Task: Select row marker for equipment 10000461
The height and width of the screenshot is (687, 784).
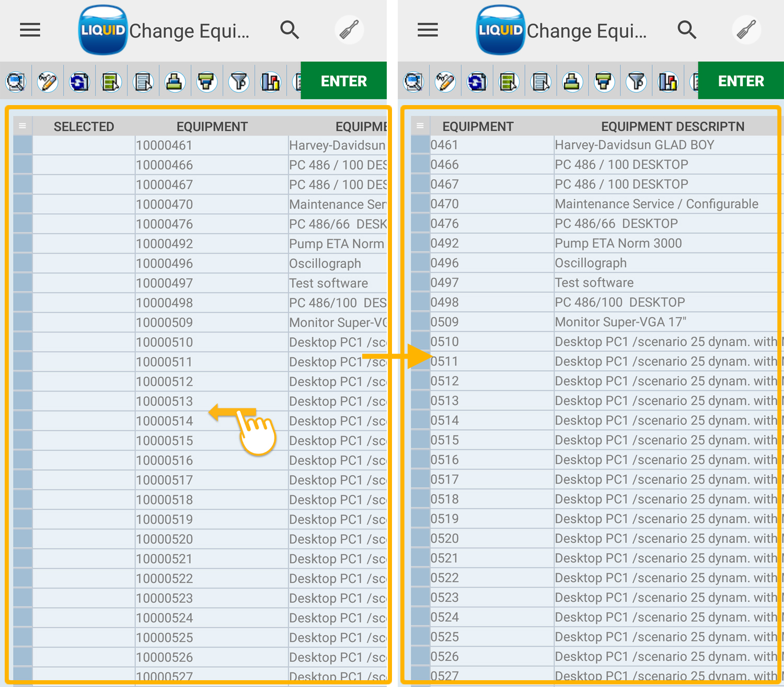Action: [x=22, y=145]
